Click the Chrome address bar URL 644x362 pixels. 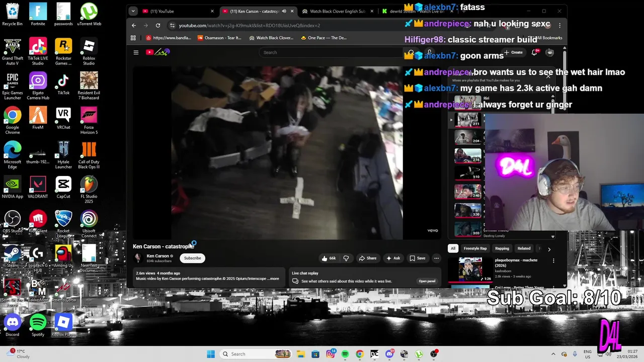click(250, 25)
